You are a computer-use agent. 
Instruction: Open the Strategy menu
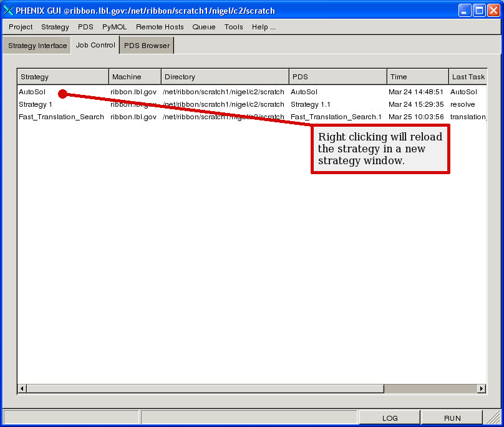[55, 27]
